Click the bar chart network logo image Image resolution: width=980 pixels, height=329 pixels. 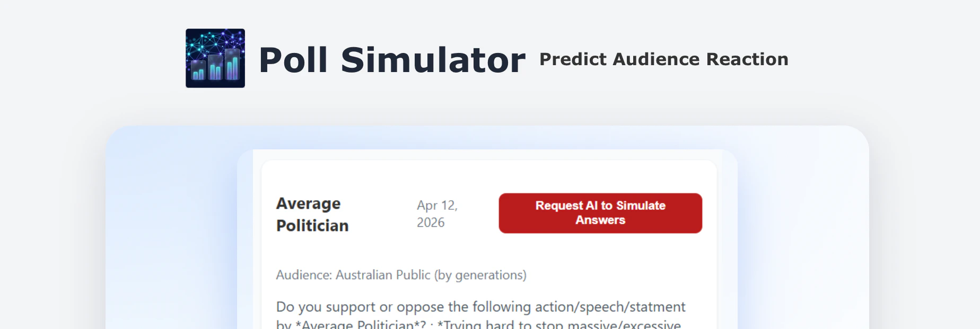click(x=215, y=58)
